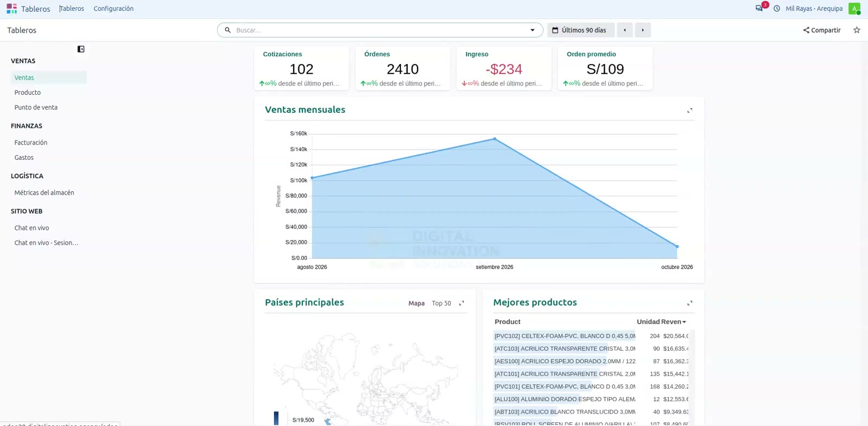The width and height of the screenshot is (868, 426).
Task: Expand Países principales chart to fullscreen
Action: tap(462, 304)
